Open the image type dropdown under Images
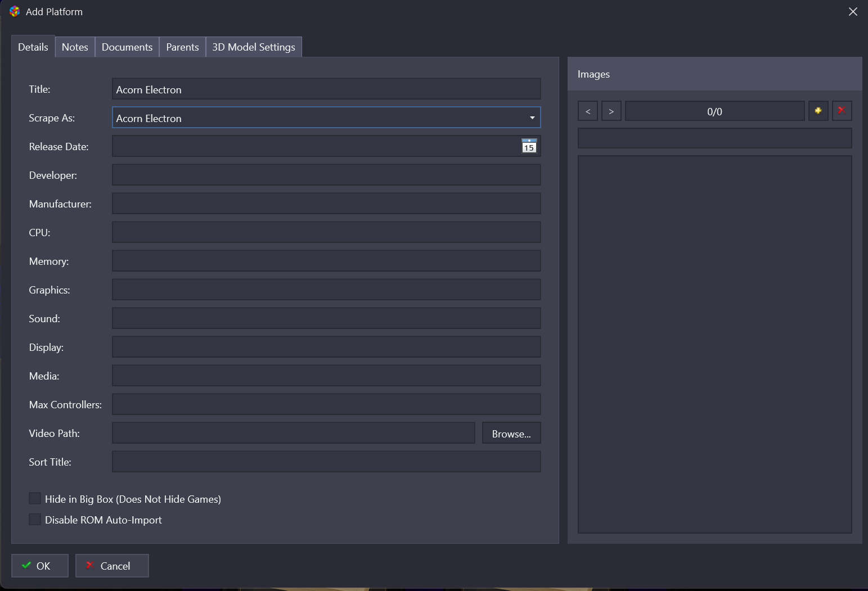Viewport: 868px width, 591px height. click(714, 138)
